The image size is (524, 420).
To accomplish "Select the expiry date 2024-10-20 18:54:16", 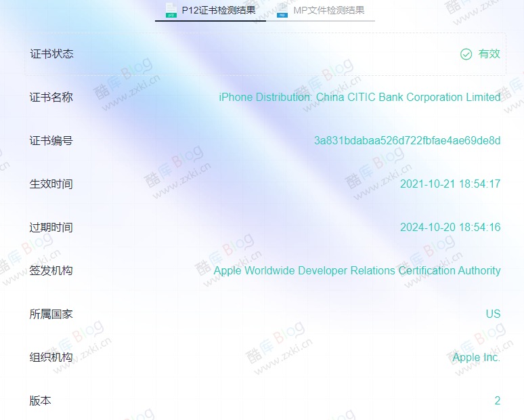I will point(450,228).
